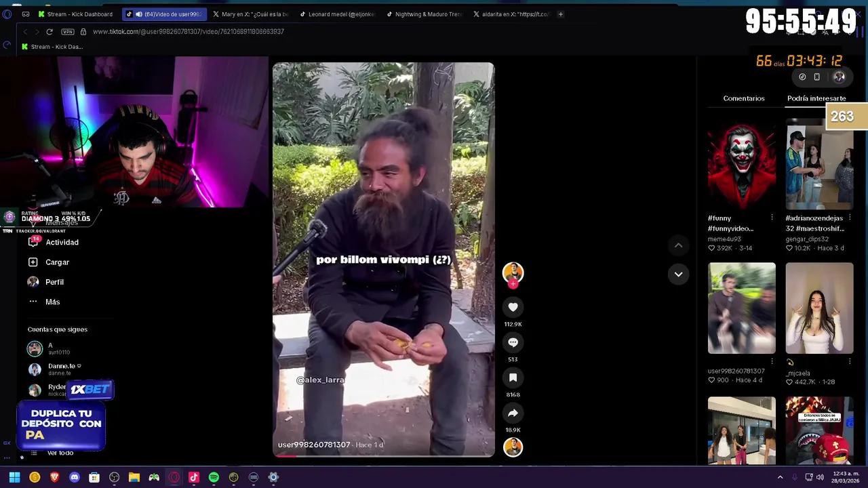Open Opera menu logo at top left
This screenshot has width=868, height=488.
pos(7,14)
